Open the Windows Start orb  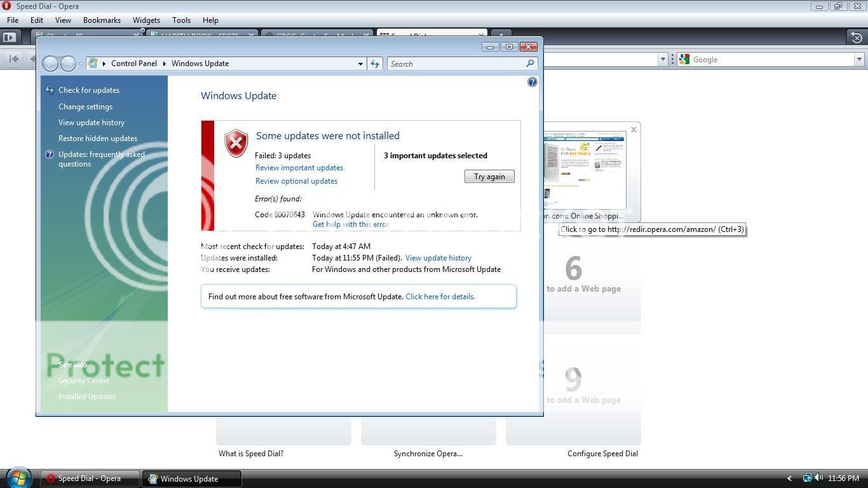[18, 478]
